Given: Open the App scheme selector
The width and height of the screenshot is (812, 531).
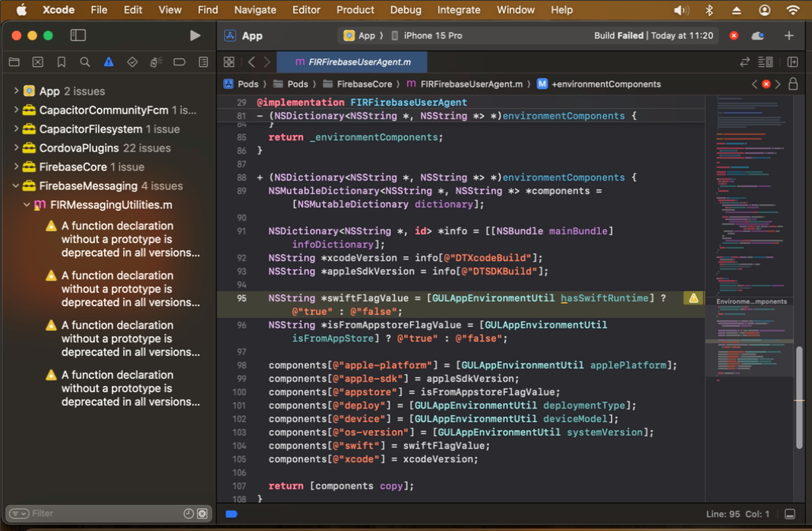Looking at the screenshot, I should coord(360,36).
